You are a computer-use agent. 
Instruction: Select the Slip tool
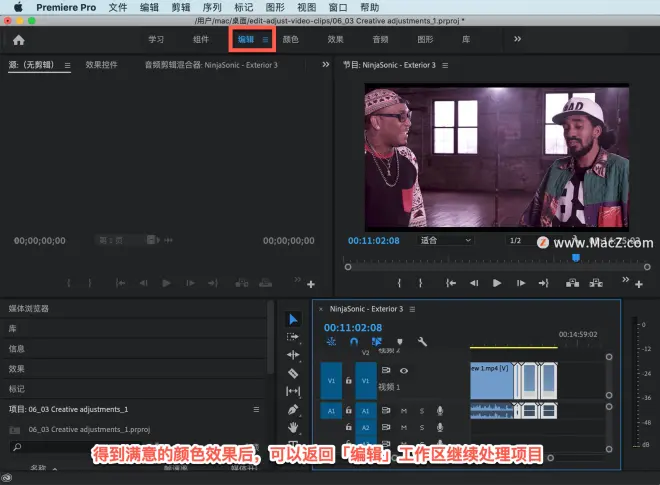293,391
